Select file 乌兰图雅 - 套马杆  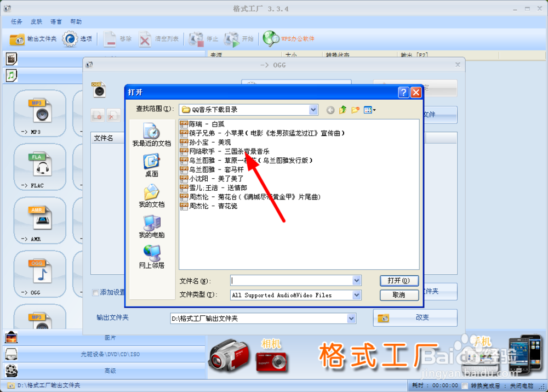tap(212, 169)
